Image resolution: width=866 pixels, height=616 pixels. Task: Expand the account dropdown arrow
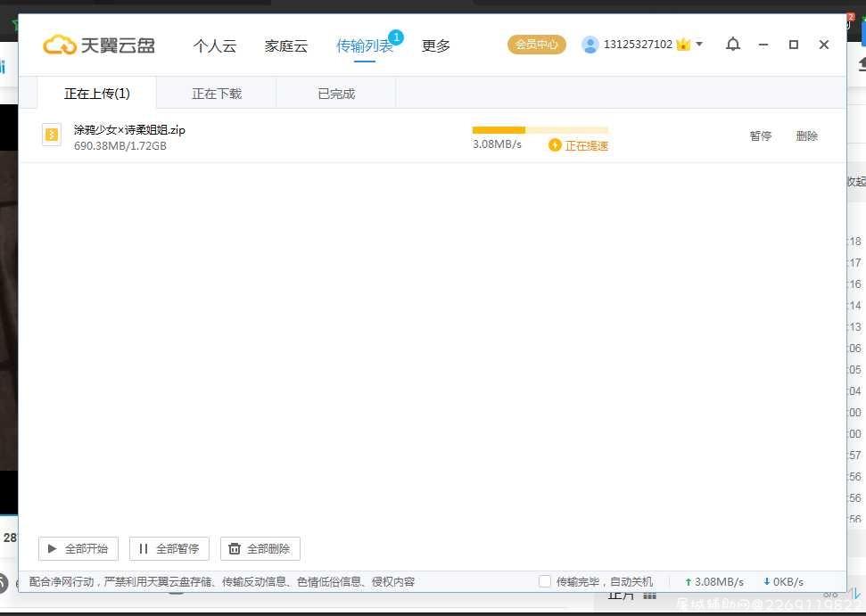click(699, 44)
